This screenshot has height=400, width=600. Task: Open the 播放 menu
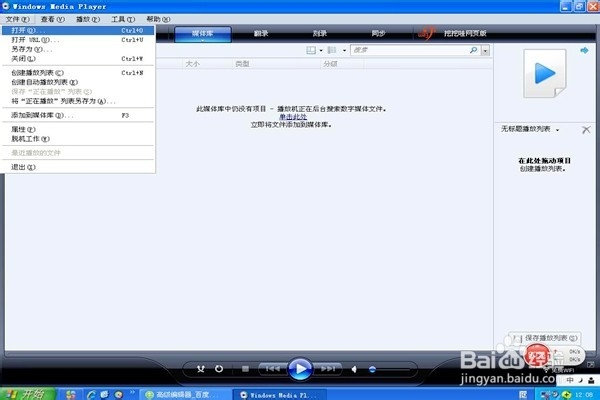coord(88,19)
